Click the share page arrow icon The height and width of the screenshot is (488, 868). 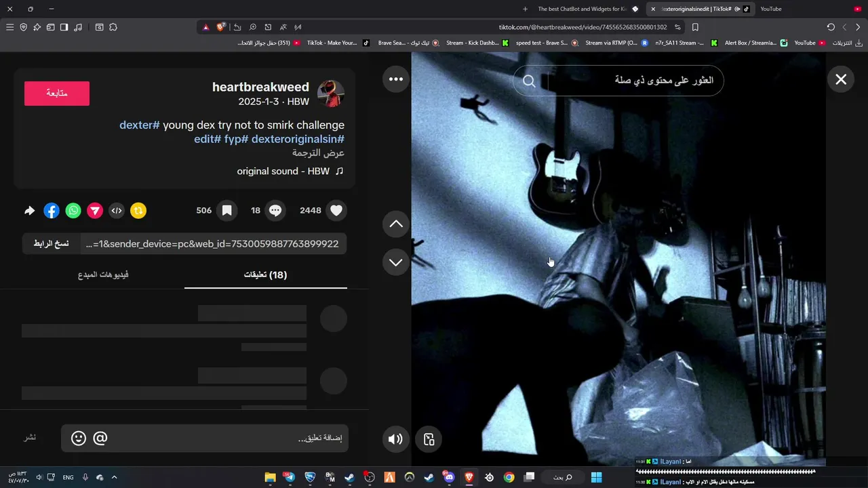[237, 27]
